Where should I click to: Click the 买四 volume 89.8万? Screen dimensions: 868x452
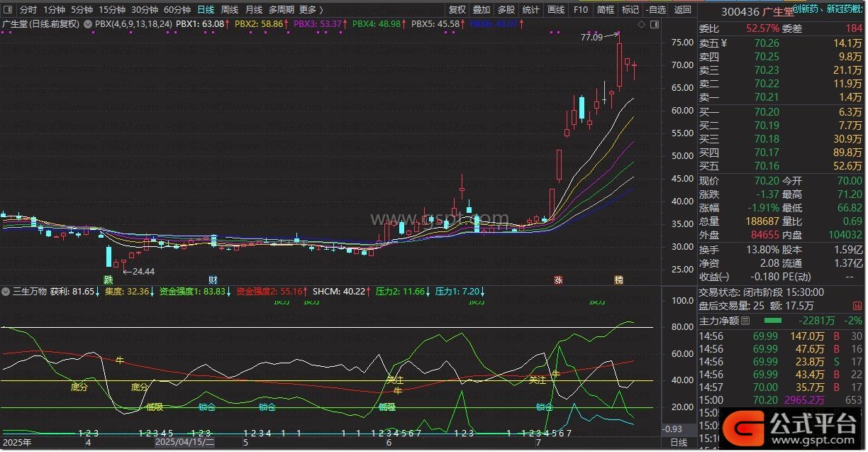click(x=847, y=153)
